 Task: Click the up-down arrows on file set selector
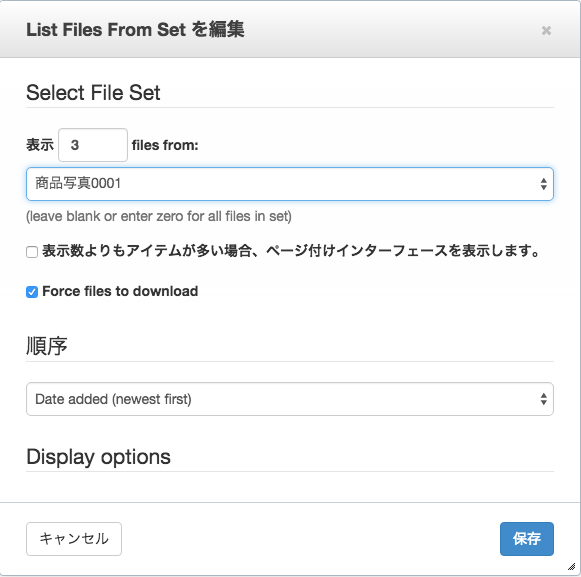pos(543,184)
